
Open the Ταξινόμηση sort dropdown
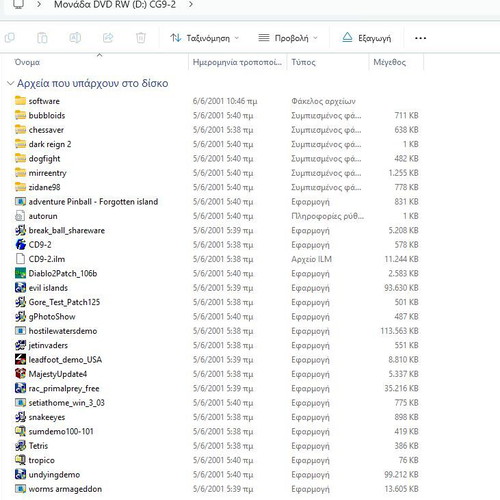pos(205,38)
